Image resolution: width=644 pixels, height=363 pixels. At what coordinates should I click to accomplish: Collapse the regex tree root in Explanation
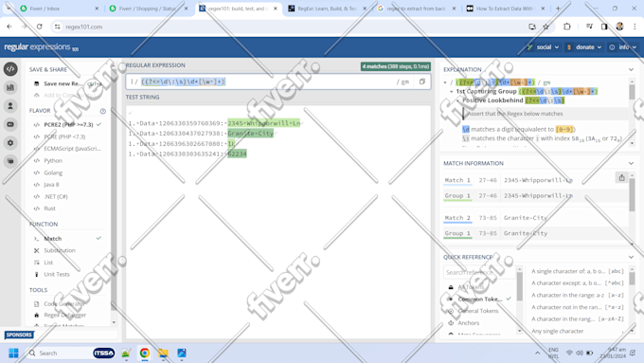coord(445,82)
